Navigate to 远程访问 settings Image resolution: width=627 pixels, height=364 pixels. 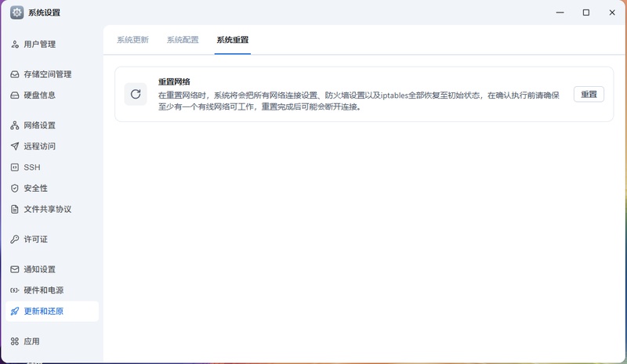point(52,146)
